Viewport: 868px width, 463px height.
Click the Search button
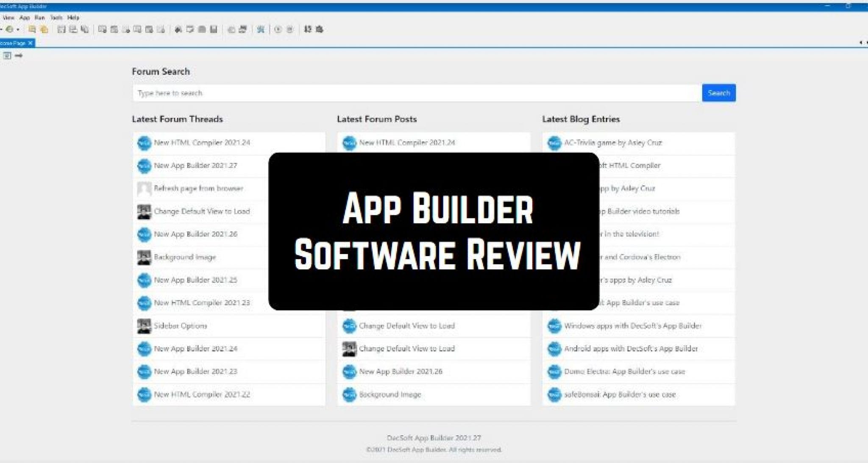(719, 93)
